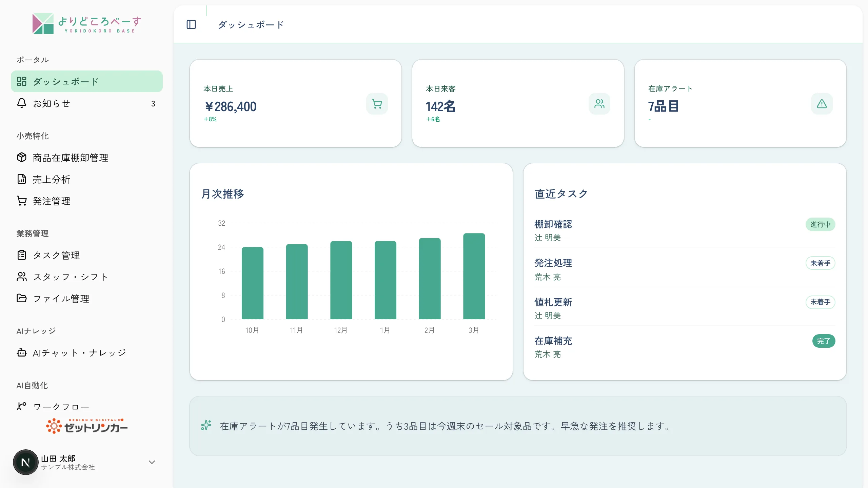Click the ゼットリンカー logo
The width and height of the screenshot is (868, 488).
click(87, 426)
